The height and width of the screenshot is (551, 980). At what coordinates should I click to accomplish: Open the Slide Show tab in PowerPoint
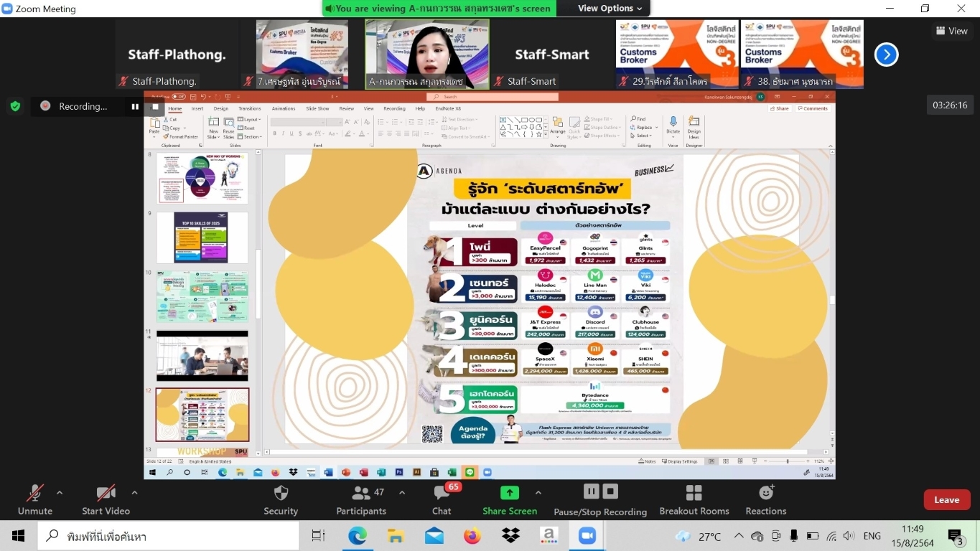pyautogui.click(x=317, y=109)
